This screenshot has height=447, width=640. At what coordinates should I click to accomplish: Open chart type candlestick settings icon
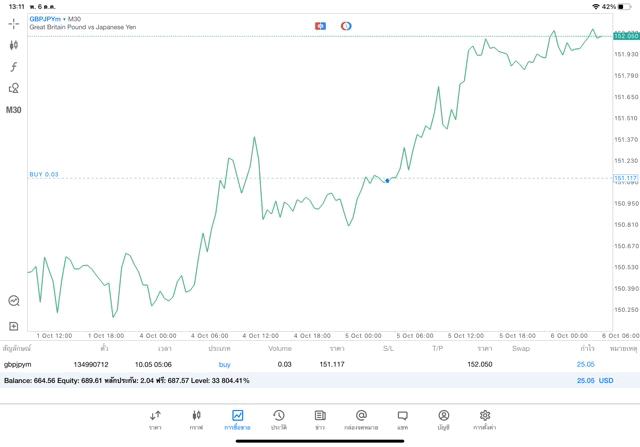[x=14, y=45]
